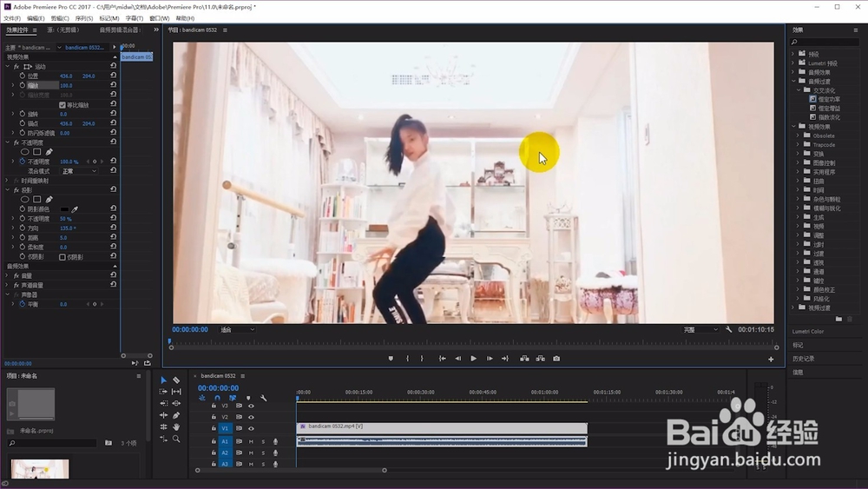Toggle snap magnet in timeline

coord(217,398)
